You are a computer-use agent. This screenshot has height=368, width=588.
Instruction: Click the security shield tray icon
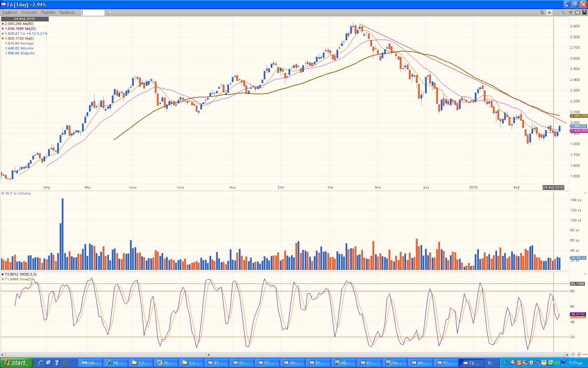(531, 363)
